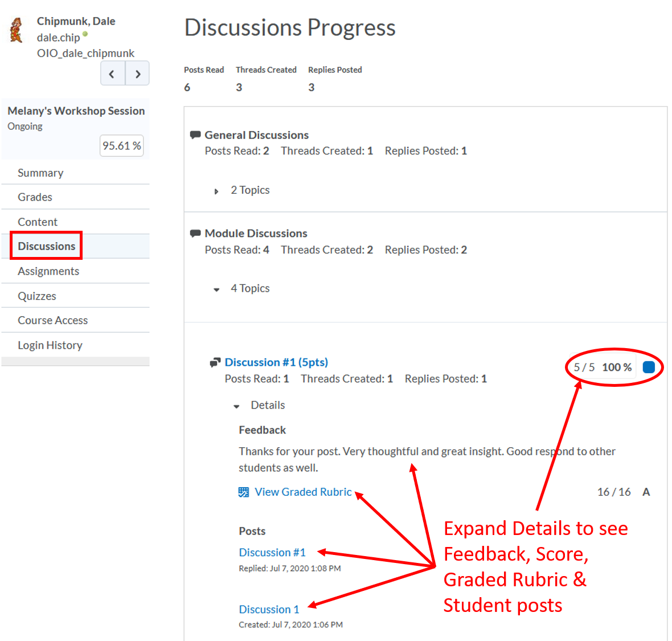
Task: Select the Login History sidebar item
Action: [50, 345]
